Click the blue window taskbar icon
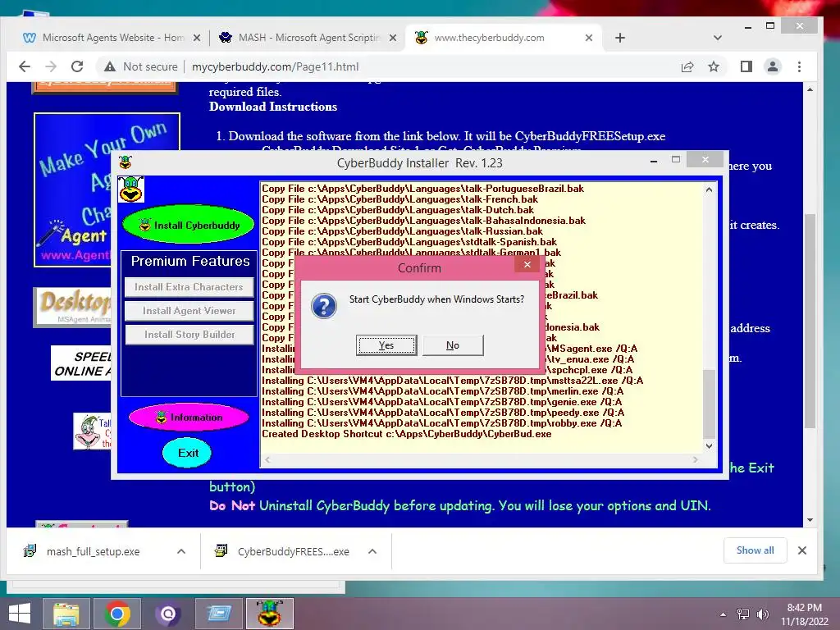The height and width of the screenshot is (630, 840). [218, 614]
